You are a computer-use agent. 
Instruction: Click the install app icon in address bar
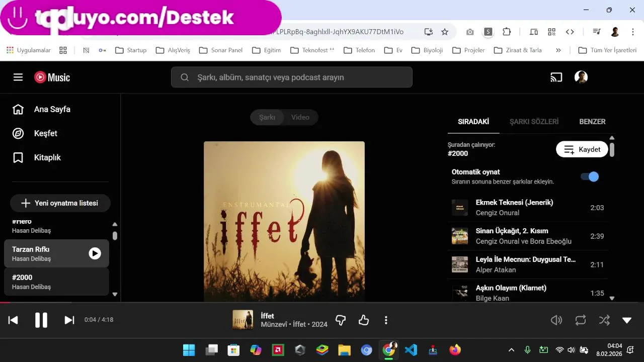click(x=429, y=32)
